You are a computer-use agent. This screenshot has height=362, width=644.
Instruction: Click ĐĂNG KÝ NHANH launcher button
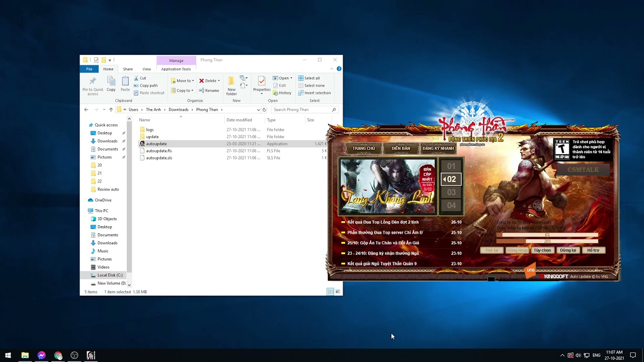[x=438, y=148]
